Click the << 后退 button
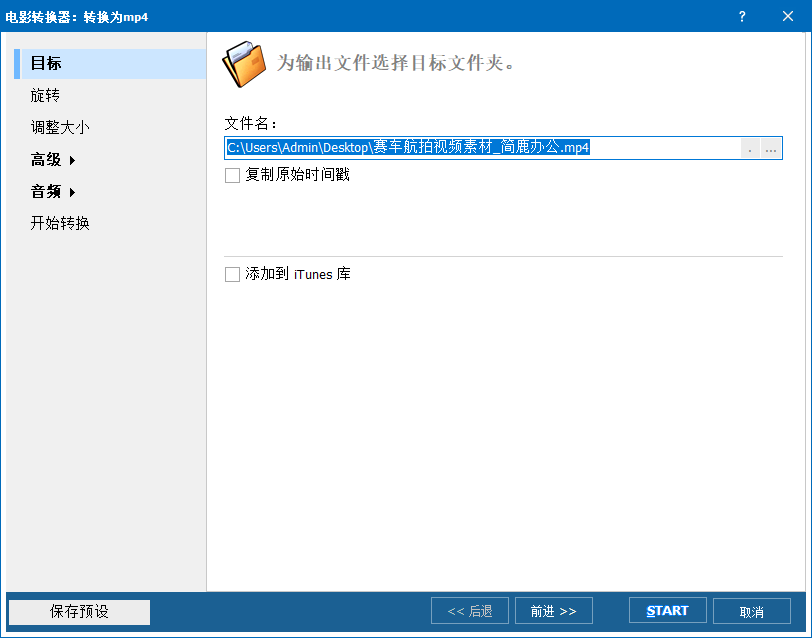Image resolution: width=812 pixels, height=638 pixels. coord(469,610)
